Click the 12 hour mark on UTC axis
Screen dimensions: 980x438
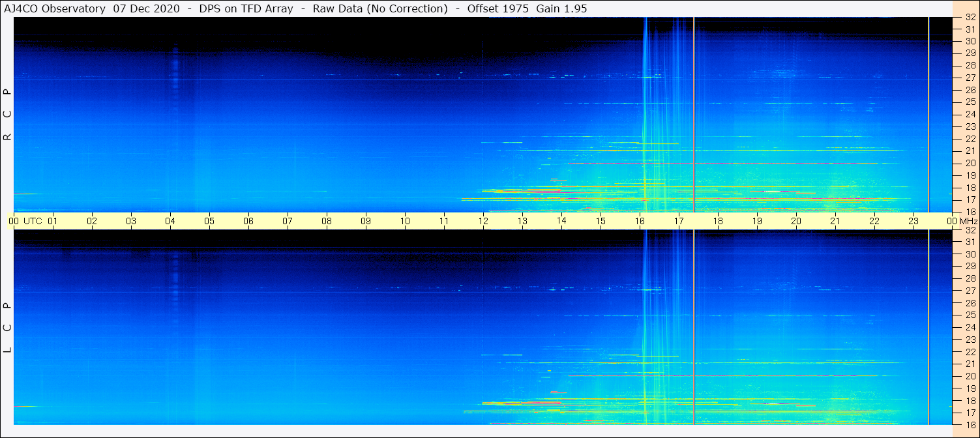483,221
